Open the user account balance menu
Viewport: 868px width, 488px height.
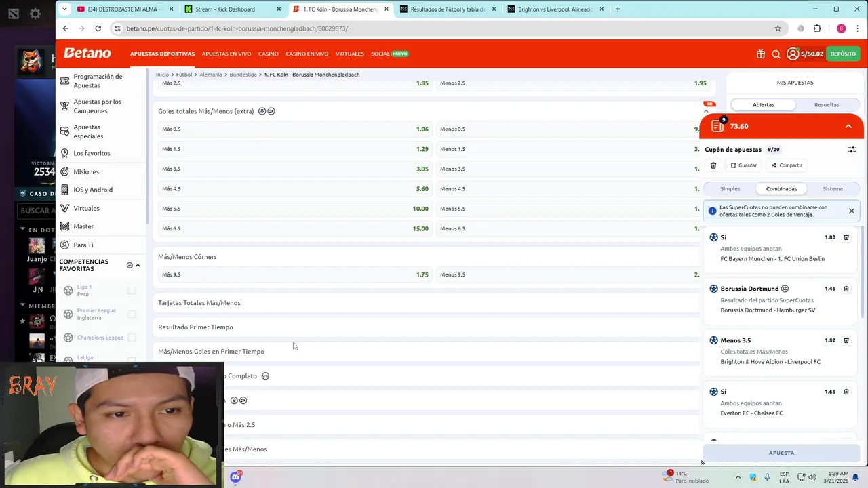805,54
